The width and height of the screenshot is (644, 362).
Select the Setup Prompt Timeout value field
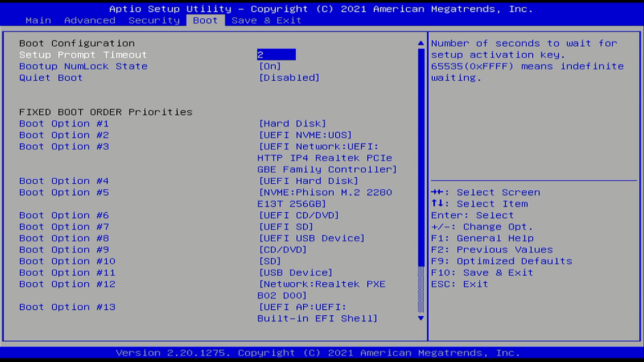[x=276, y=55]
